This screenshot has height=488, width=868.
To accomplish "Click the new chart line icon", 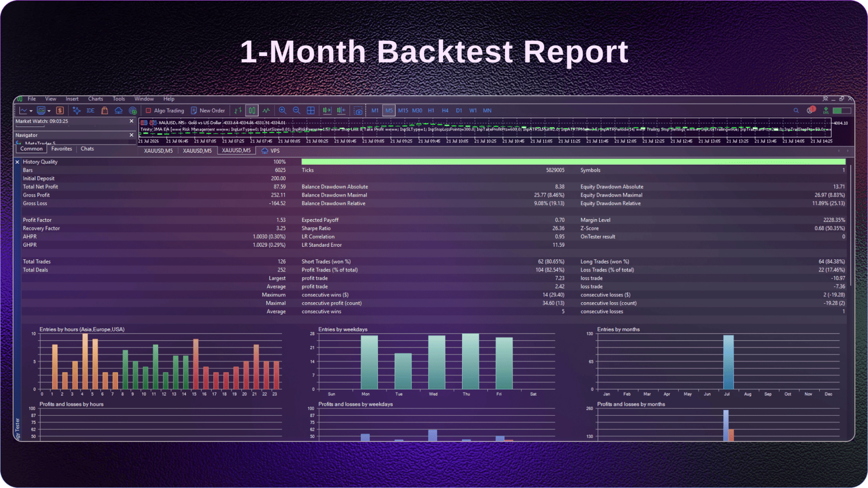I will [24, 110].
